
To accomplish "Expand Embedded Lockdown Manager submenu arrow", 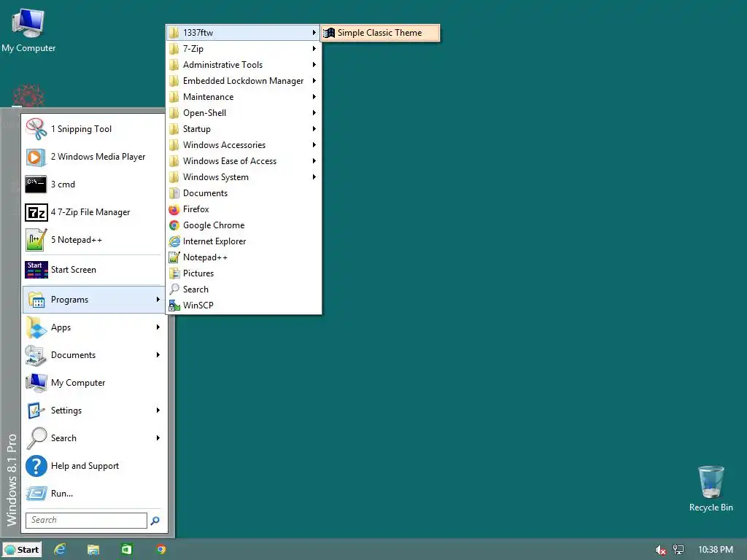I will click(314, 81).
